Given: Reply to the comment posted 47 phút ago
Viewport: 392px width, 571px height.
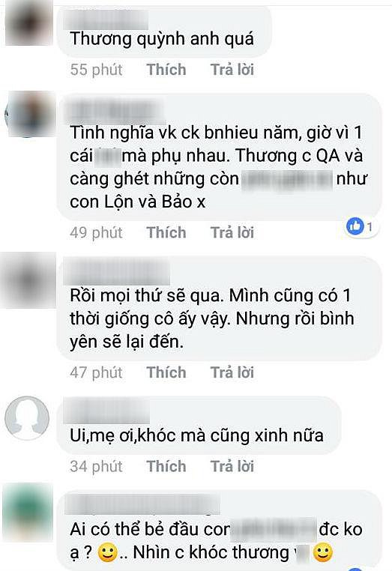Looking at the screenshot, I should (x=232, y=372).
